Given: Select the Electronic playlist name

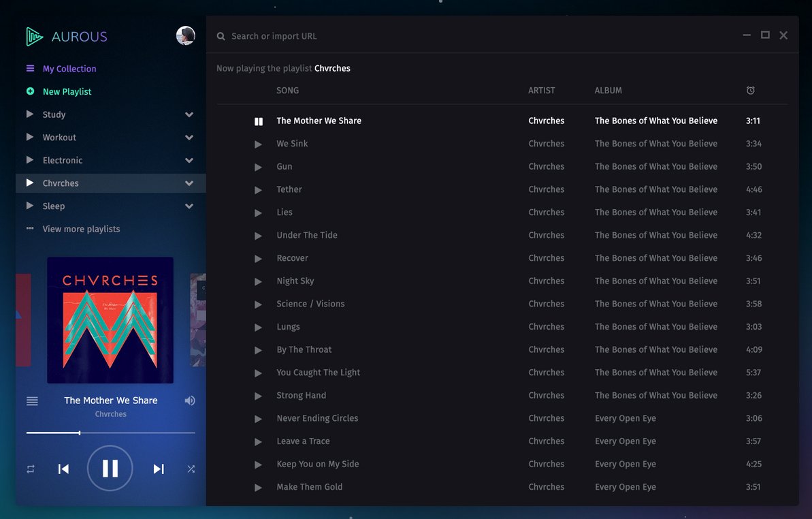Looking at the screenshot, I should pos(62,160).
